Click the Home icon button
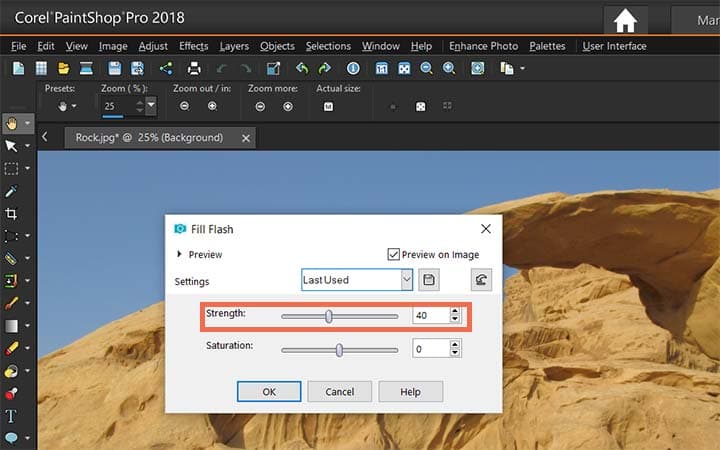The image size is (720, 450). pos(625,19)
